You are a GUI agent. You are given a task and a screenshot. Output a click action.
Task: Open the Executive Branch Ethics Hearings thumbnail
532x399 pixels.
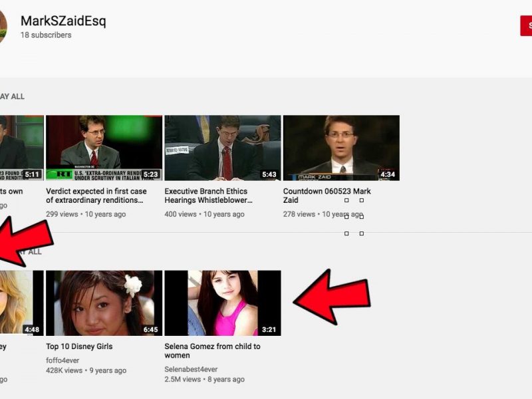click(222, 148)
